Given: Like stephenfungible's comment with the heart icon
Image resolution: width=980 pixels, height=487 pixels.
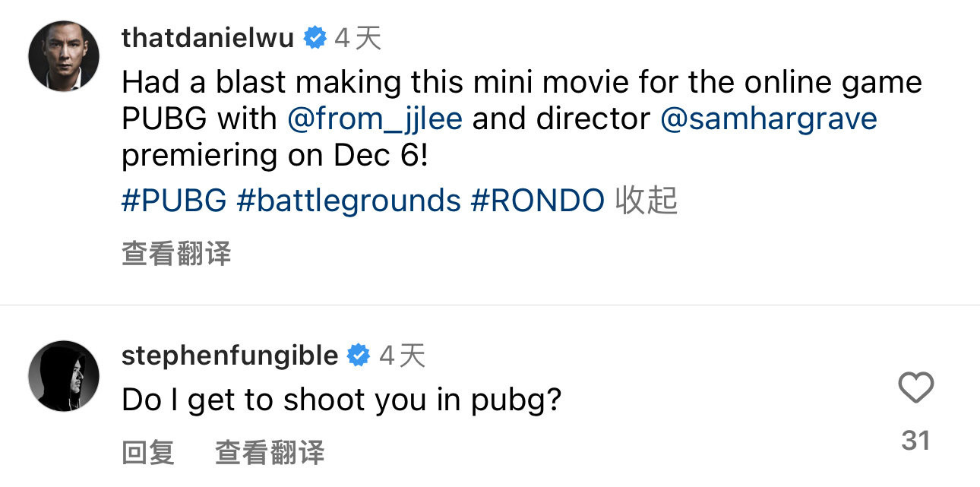Looking at the screenshot, I should [x=915, y=389].
